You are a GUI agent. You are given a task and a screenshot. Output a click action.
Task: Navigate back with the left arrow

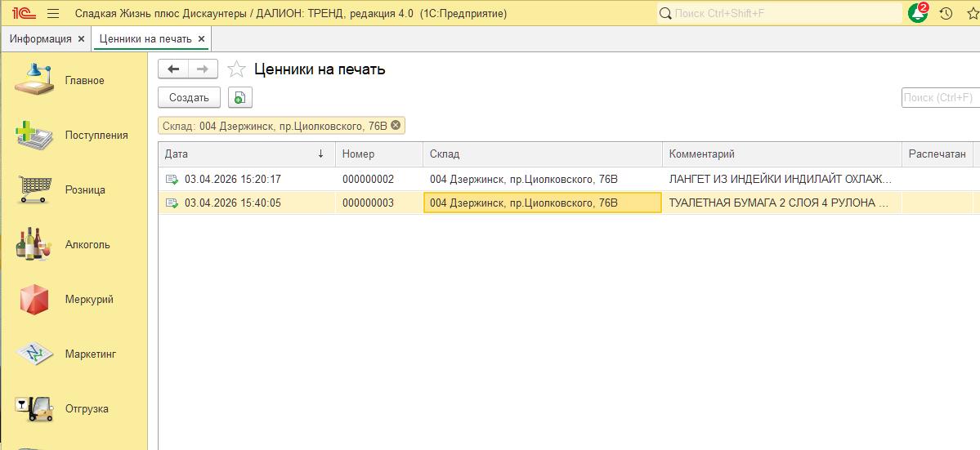pyautogui.click(x=173, y=69)
